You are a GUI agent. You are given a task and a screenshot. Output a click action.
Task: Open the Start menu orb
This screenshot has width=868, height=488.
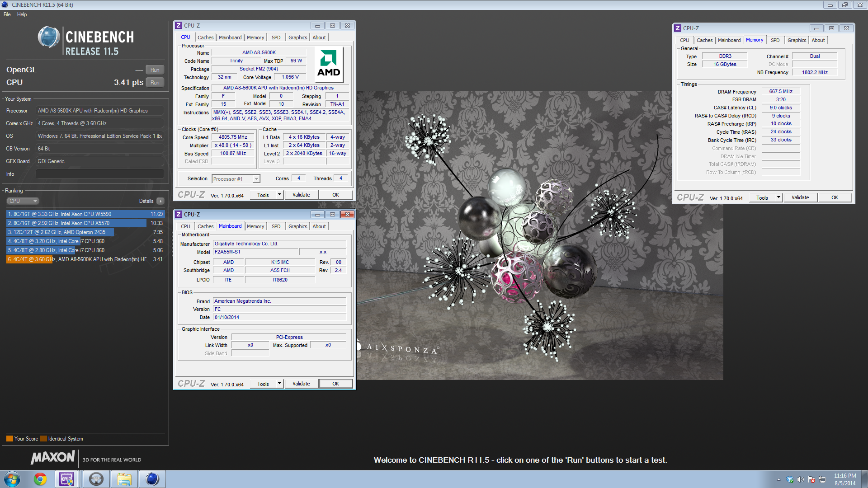coord(12,479)
